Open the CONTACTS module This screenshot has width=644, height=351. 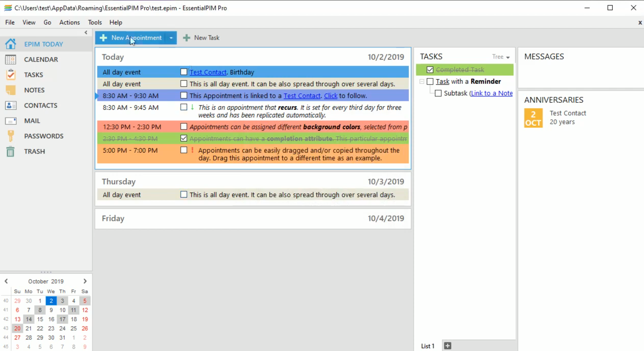tap(41, 105)
